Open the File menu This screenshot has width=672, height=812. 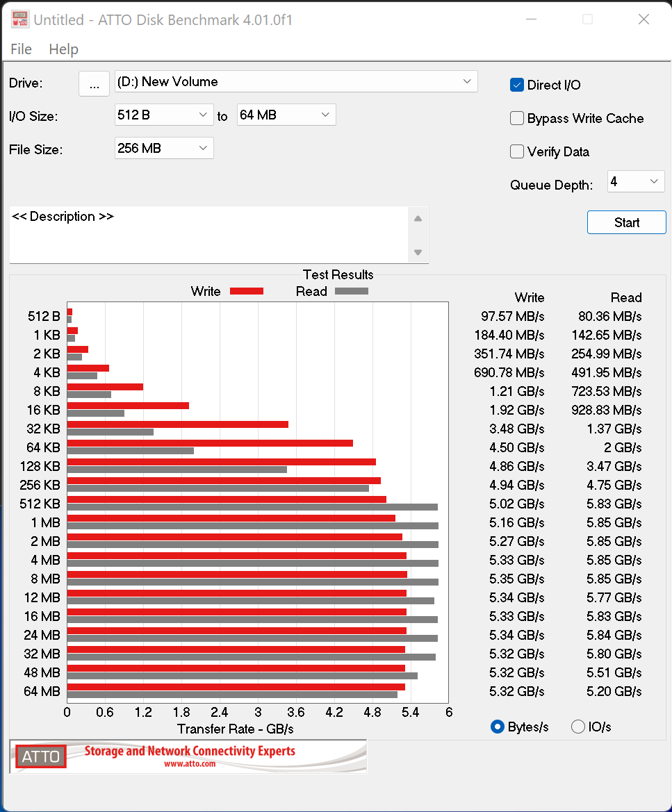point(21,49)
